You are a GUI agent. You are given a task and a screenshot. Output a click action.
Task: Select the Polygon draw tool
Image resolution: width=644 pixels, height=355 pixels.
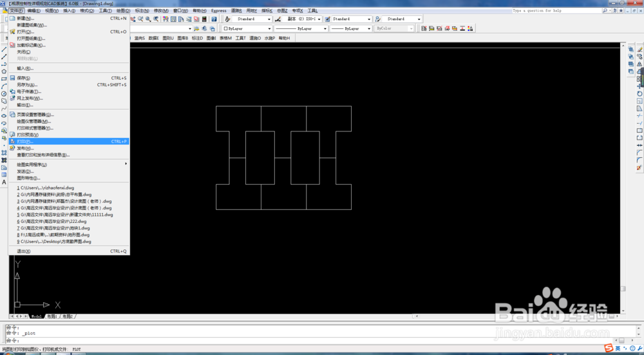4,72
